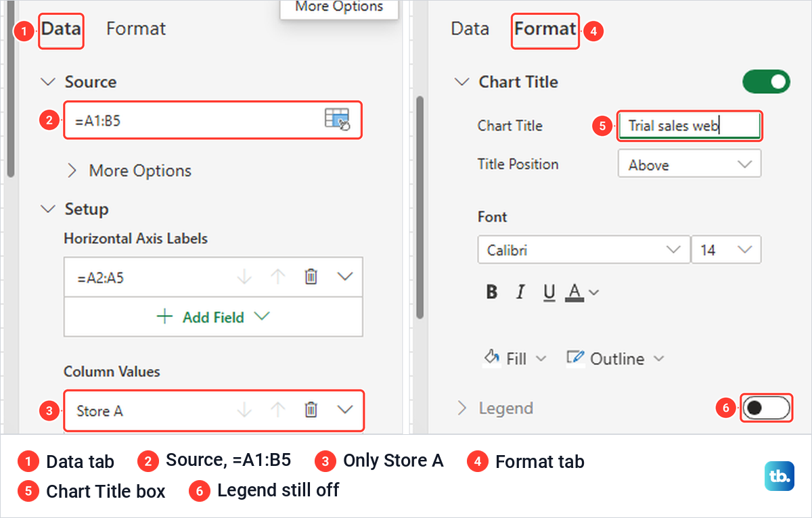The width and height of the screenshot is (812, 518).
Task: Move the =A2:A5 field up with arrow
Action: click(278, 277)
